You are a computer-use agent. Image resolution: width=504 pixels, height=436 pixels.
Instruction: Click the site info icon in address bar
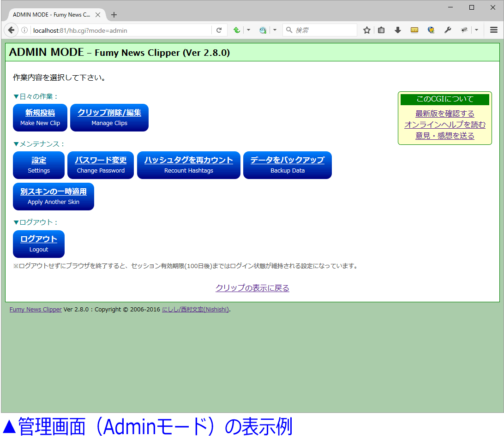(24, 30)
